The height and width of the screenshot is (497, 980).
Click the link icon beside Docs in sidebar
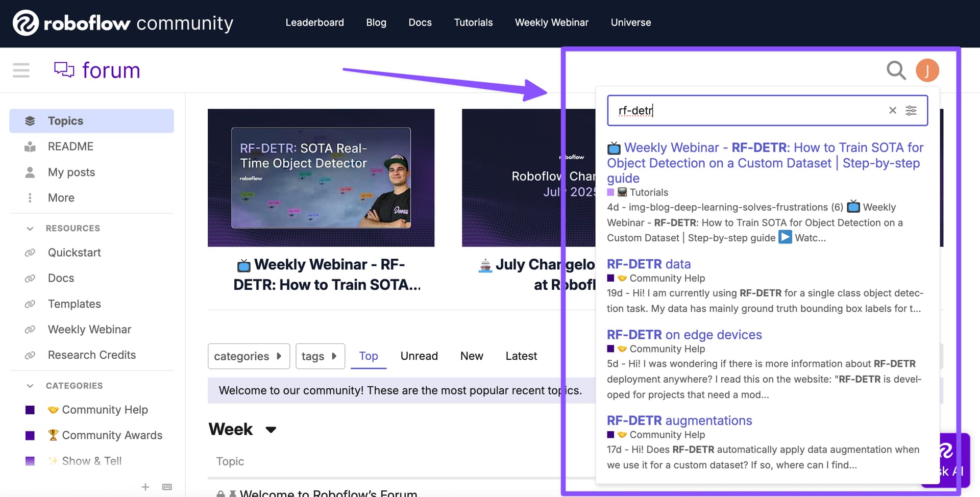click(30, 278)
